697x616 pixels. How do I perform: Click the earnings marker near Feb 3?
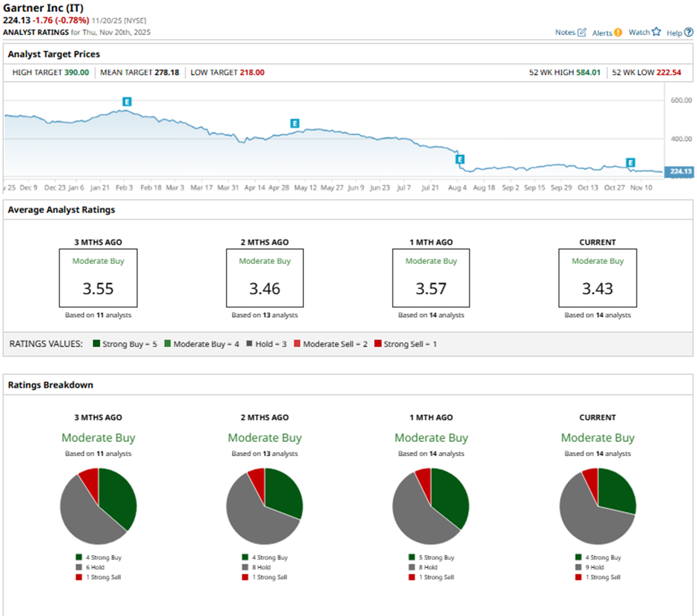coord(127,102)
